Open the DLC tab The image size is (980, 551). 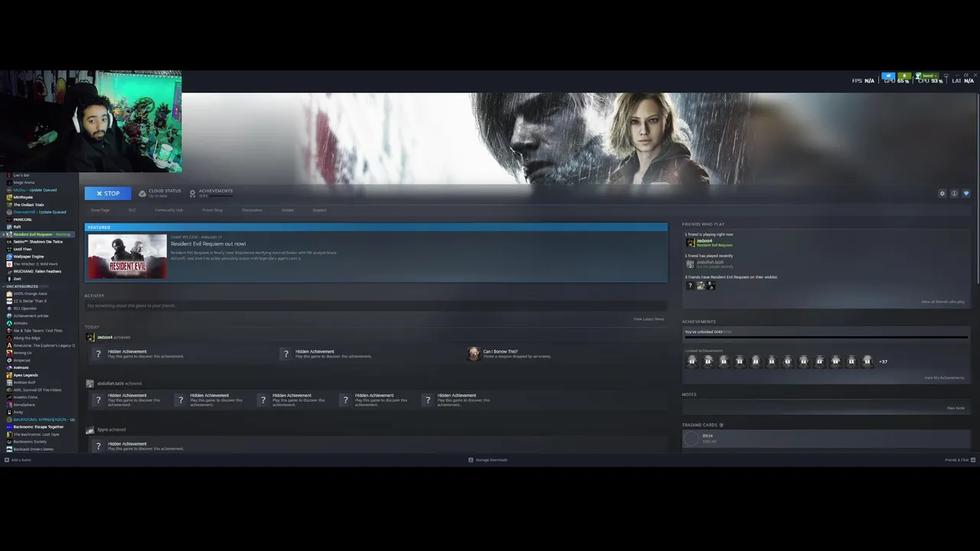[132, 210]
